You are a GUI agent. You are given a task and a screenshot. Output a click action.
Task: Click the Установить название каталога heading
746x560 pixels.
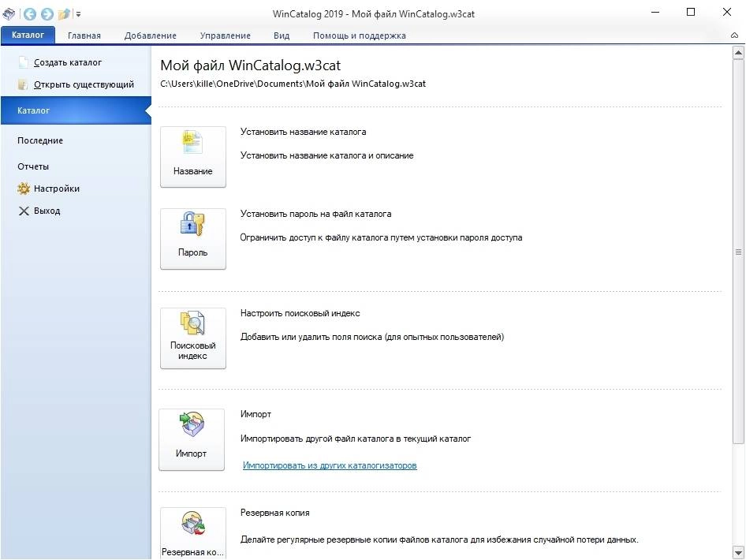(x=303, y=132)
